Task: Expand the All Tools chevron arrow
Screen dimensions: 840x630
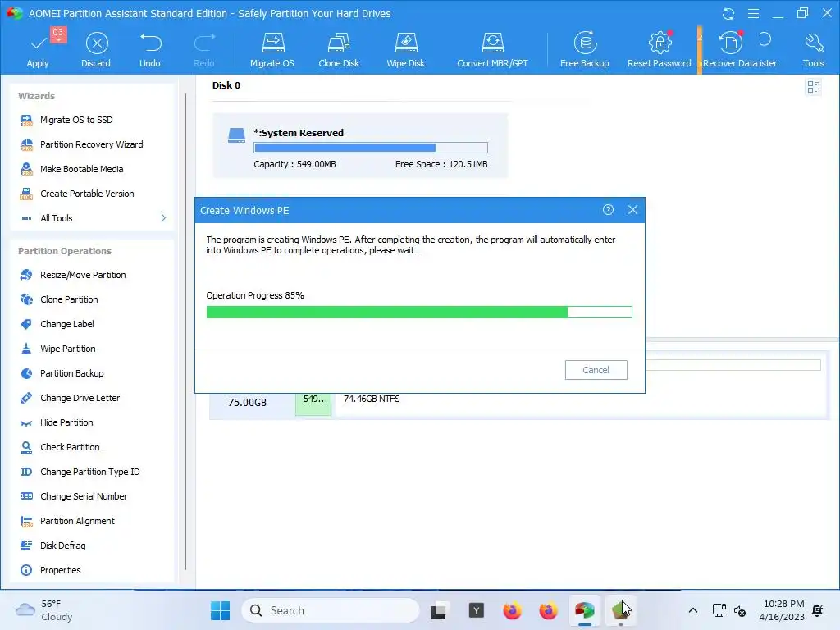Action: pos(163,218)
